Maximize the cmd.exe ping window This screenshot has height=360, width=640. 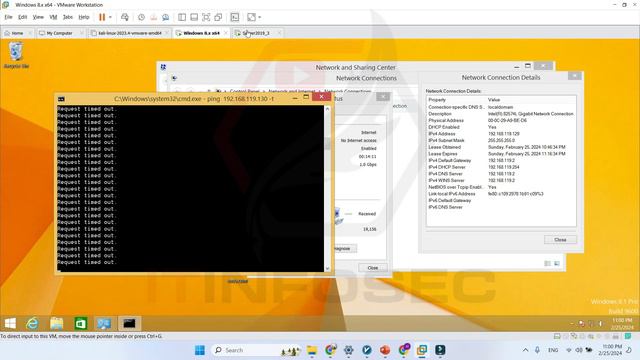tap(306, 97)
